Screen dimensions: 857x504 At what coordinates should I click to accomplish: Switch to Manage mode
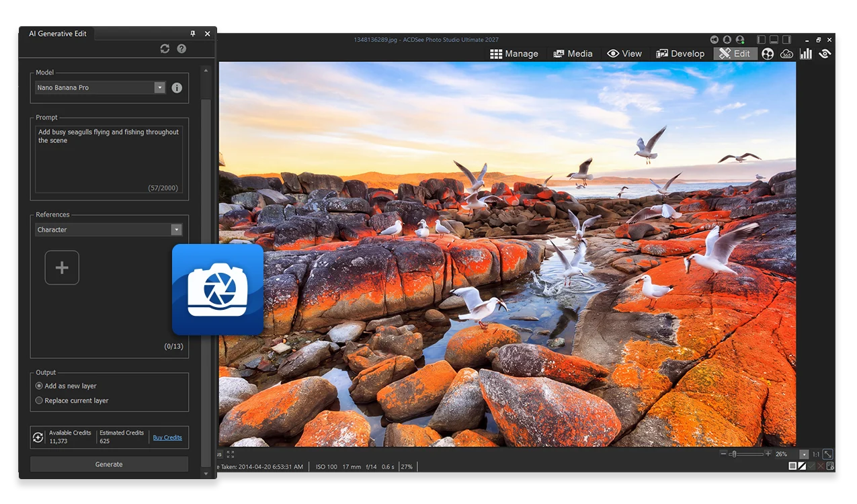tap(514, 54)
